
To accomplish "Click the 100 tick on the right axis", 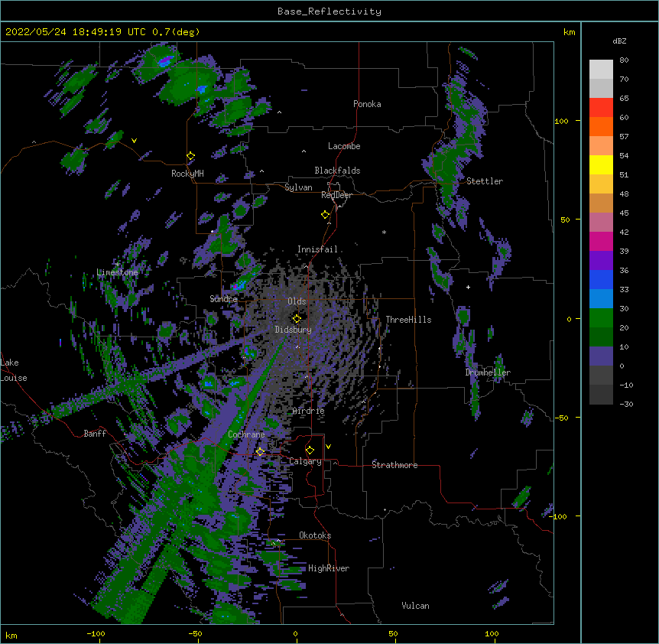I will tap(561, 121).
